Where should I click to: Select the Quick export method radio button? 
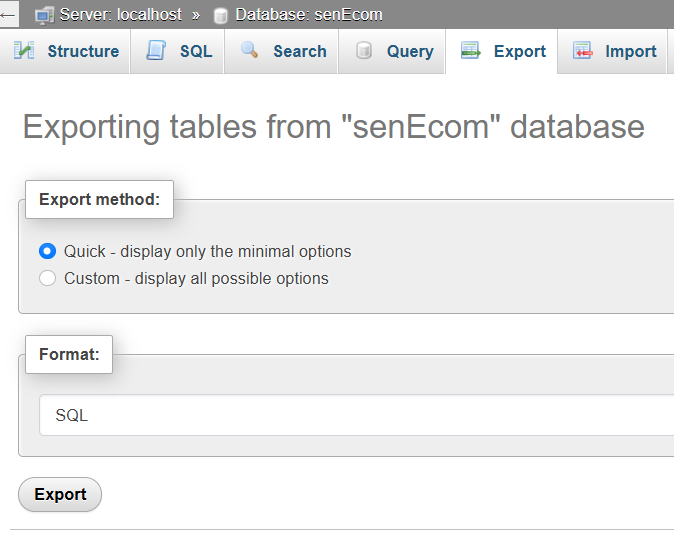click(47, 251)
